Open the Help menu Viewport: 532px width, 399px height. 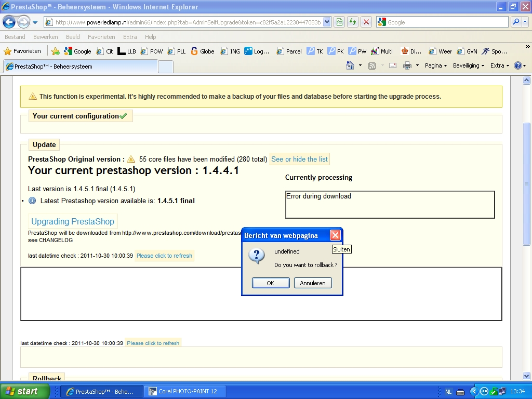(150, 37)
